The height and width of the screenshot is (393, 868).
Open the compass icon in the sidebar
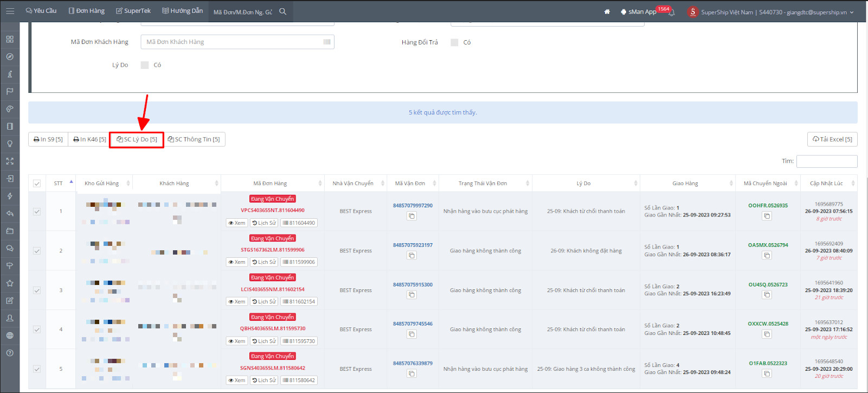[x=10, y=56]
